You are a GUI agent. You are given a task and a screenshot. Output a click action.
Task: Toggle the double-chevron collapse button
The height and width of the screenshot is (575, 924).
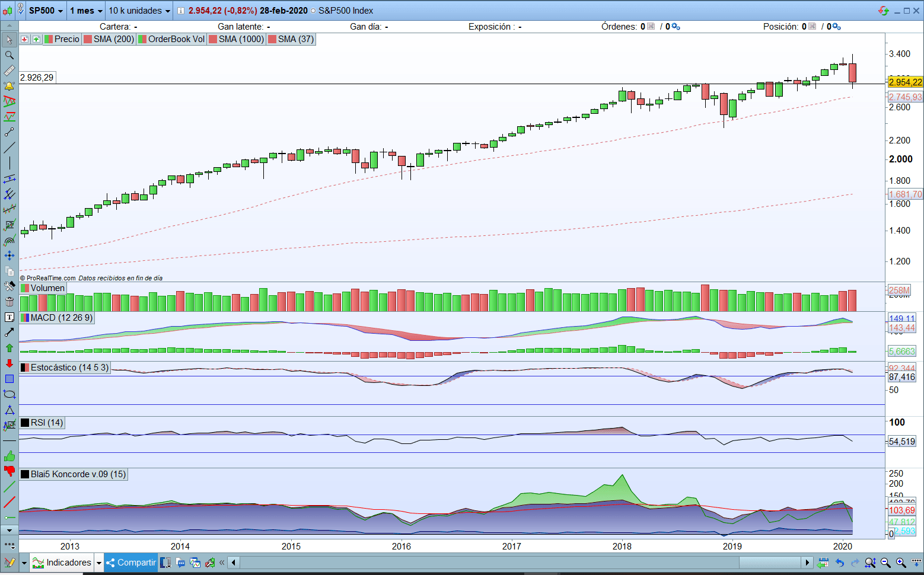pyautogui.click(x=222, y=563)
